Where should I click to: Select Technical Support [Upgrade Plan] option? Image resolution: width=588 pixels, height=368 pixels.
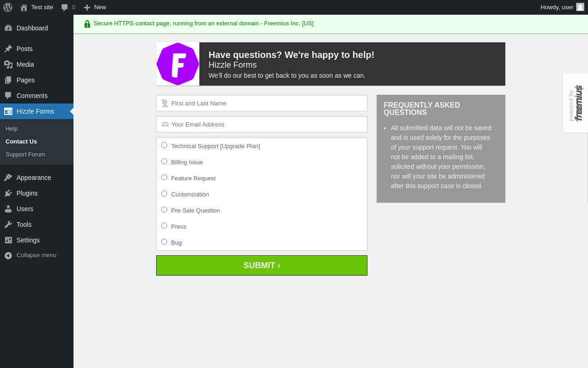click(x=164, y=145)
